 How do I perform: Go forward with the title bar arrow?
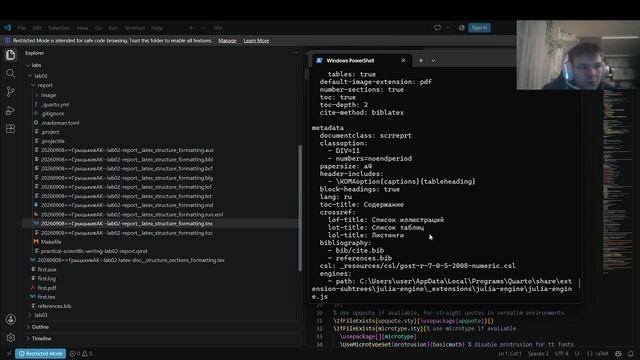204,28
